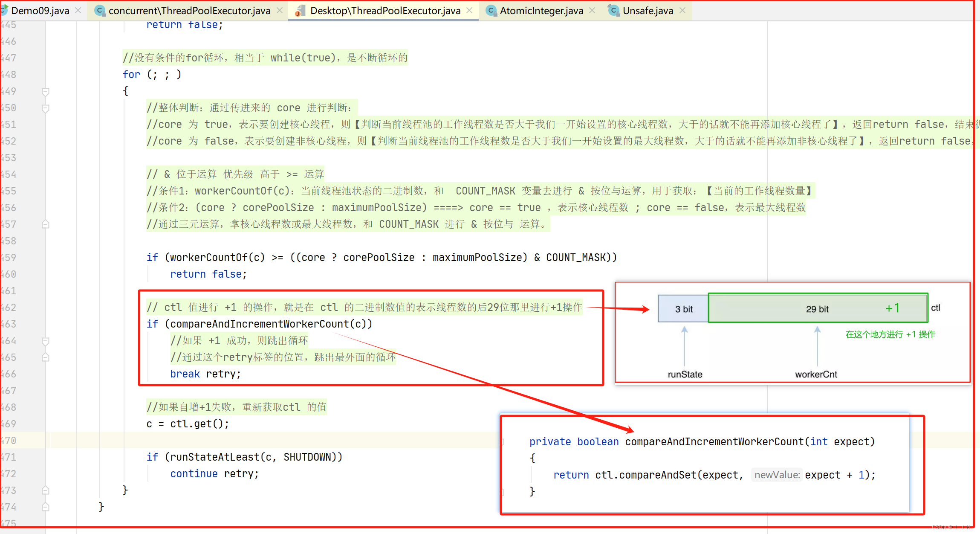This screenshot has height=534, width=980.
Task: Click line number 463 in the gutter
Action: point(9,324)
